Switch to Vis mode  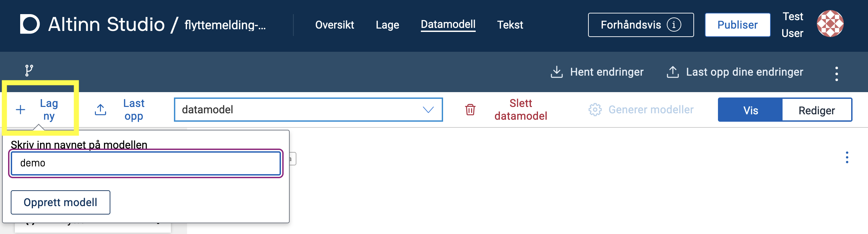[x=750, y=110]
